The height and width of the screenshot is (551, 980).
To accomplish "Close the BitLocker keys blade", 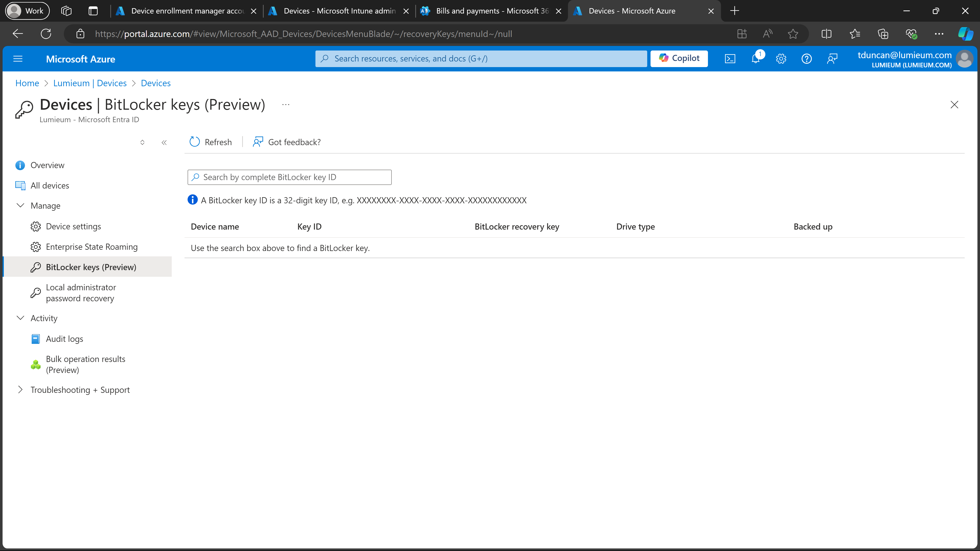I will pos(954,105).
